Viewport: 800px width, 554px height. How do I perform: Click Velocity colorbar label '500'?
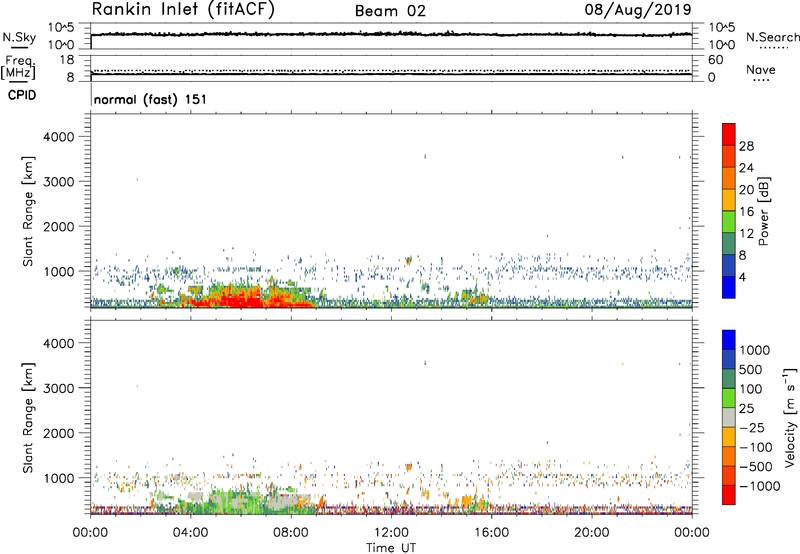[x=750, y=370]
